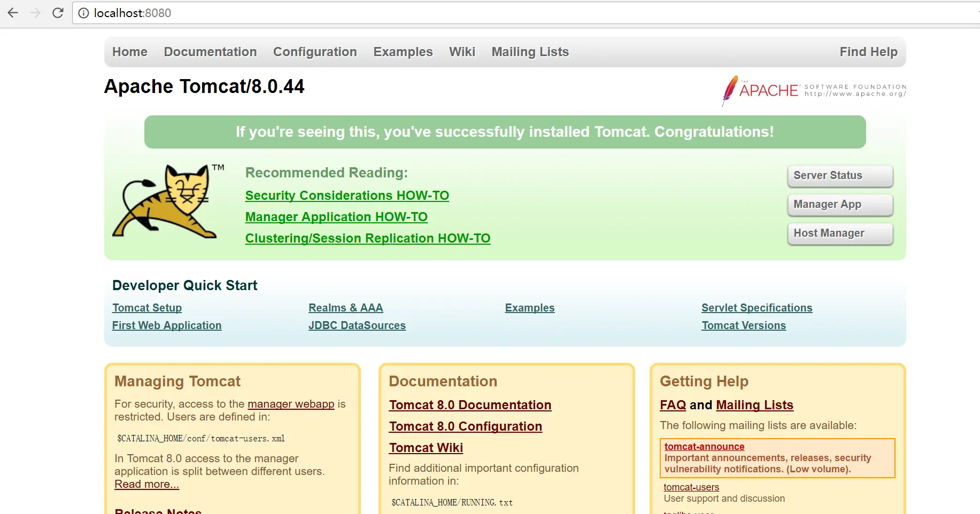Open the Documentation navigation item
The height and width of the screenshot is (514, 980).
tap(210, 52)
